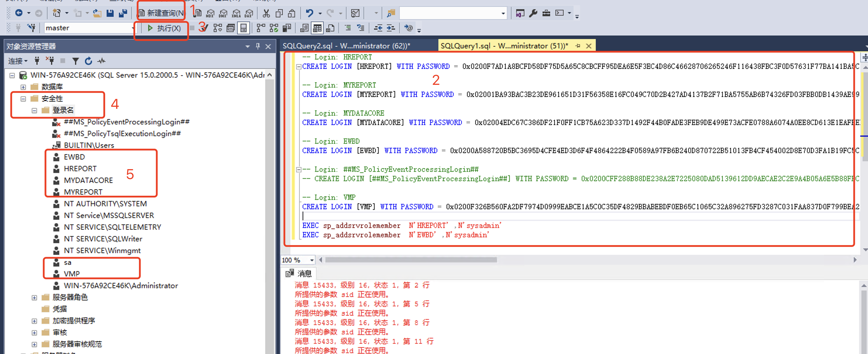Switch to SQLQuery2.sql tab
The height and width of the screenshot is (354, 868).
pos(346,46)
